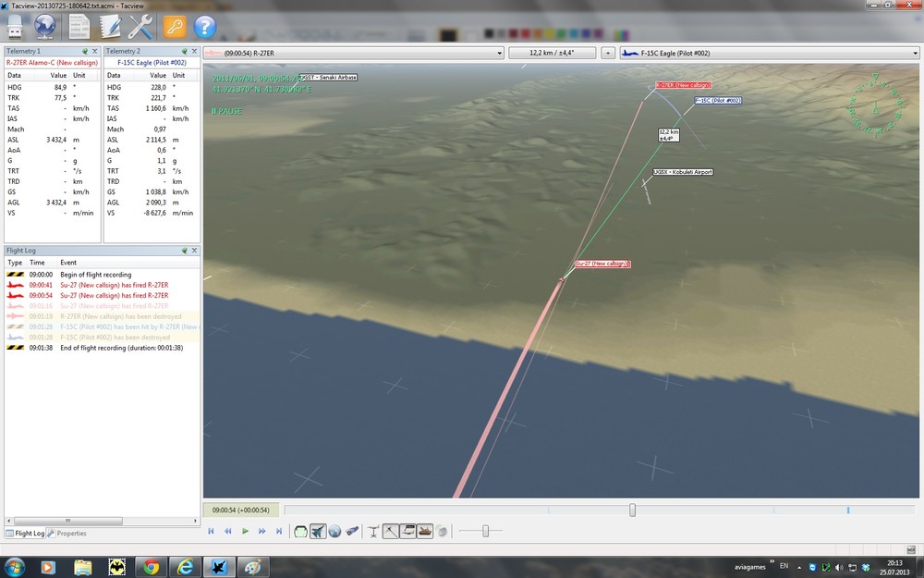Click the rewind playback button
The height and width of the screenshot is (578, 924).
coord(228,532)
